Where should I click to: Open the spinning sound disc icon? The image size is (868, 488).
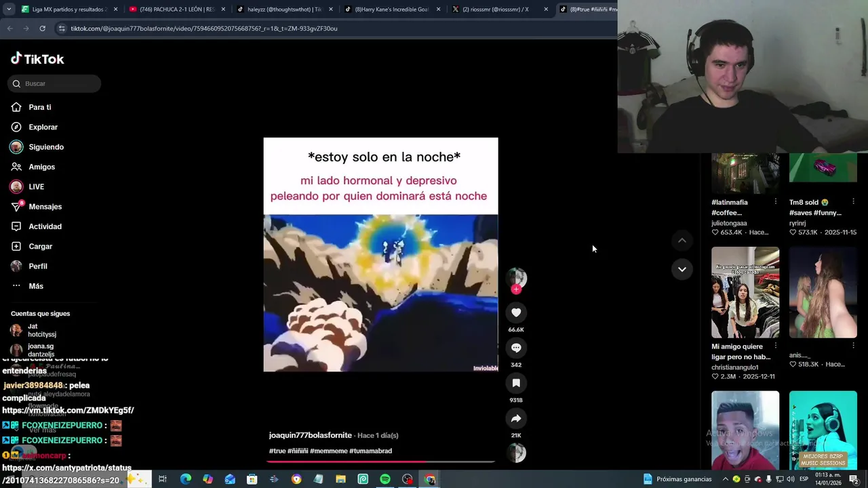pyautogui.click(x=516, y=453)
